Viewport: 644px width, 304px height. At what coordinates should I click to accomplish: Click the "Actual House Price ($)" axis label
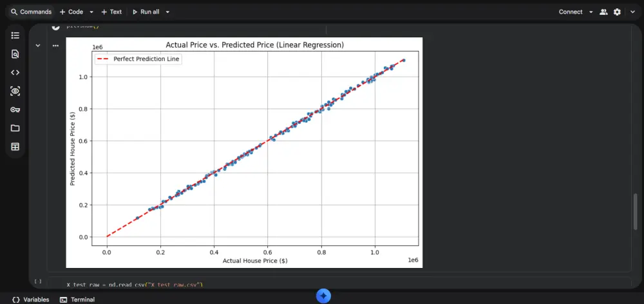(x=254, y=261)
